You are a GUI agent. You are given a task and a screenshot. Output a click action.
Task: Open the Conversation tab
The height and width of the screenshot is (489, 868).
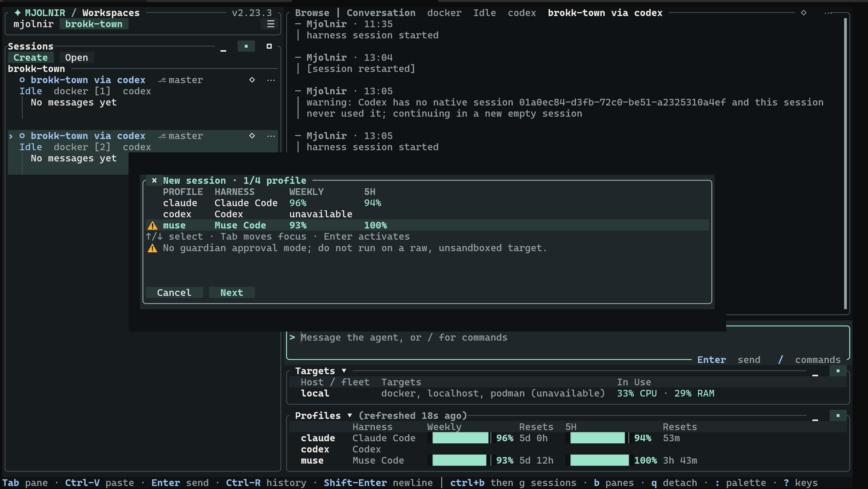[x=381, y=13]
